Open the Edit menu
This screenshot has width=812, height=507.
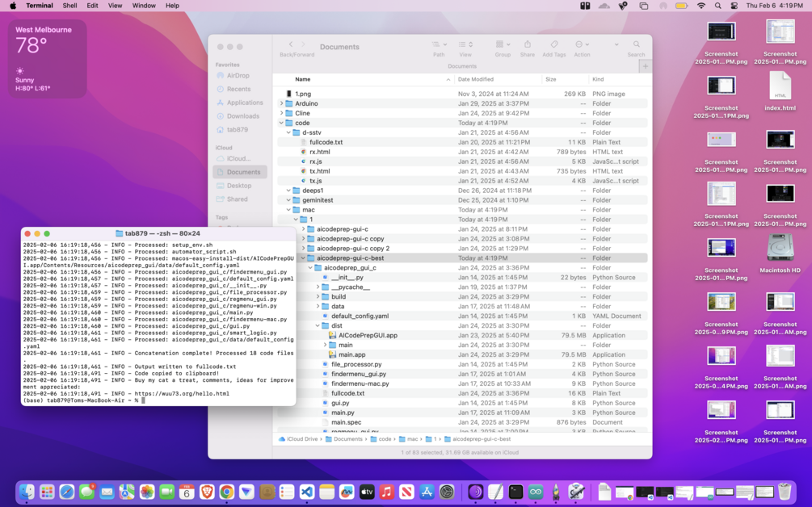pos(92,6)
